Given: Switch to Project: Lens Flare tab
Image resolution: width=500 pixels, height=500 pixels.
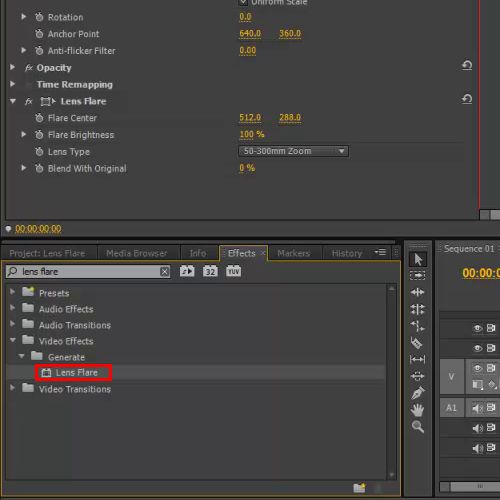Looking at the screenshot, I should 47,253.
